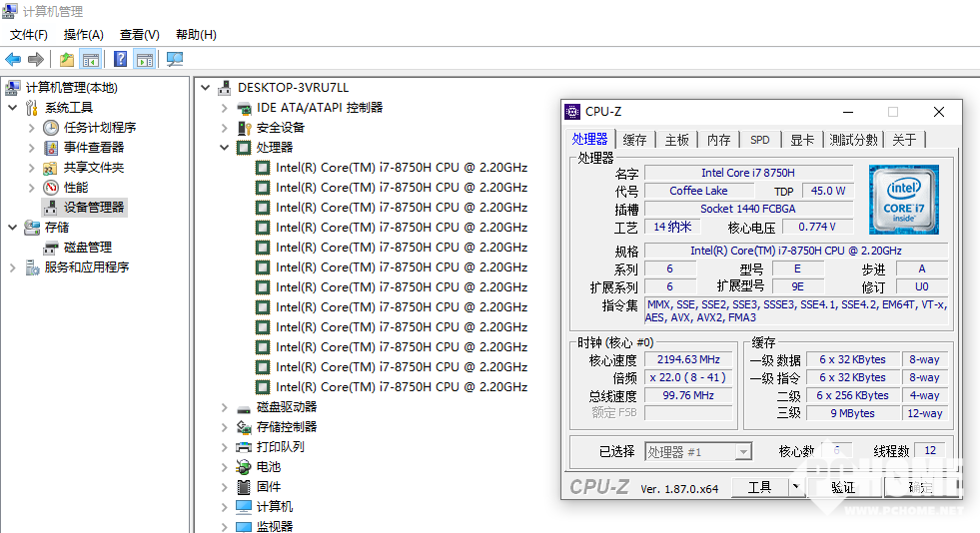Click the Intel Core i7 logo in CPU-Z
980x533 pixels.
click(904, 199)
